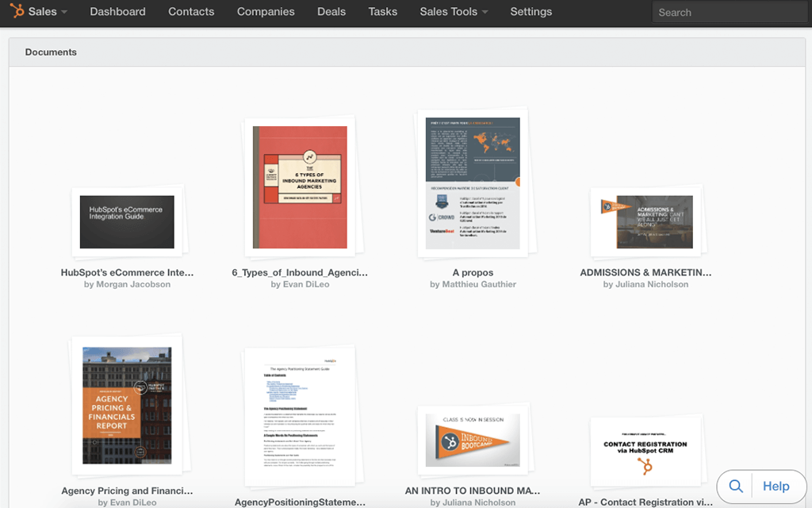Screen dimensions: 812x508
Task: Go to Companies
Action: coord(266,12)
